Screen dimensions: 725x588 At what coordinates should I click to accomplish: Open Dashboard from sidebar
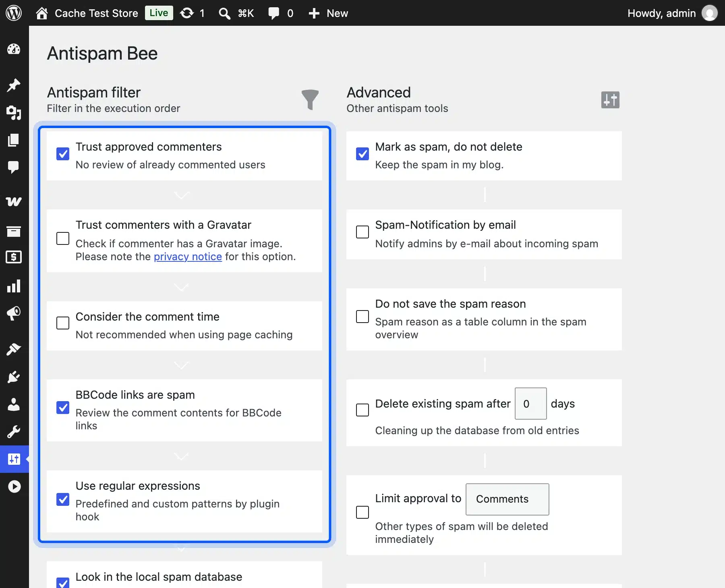(x=14, y=49)
